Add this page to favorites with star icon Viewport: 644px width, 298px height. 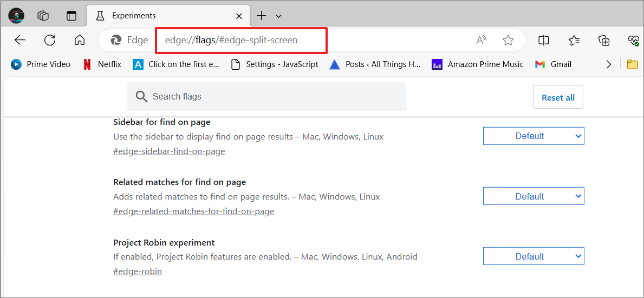pos(508,40)
